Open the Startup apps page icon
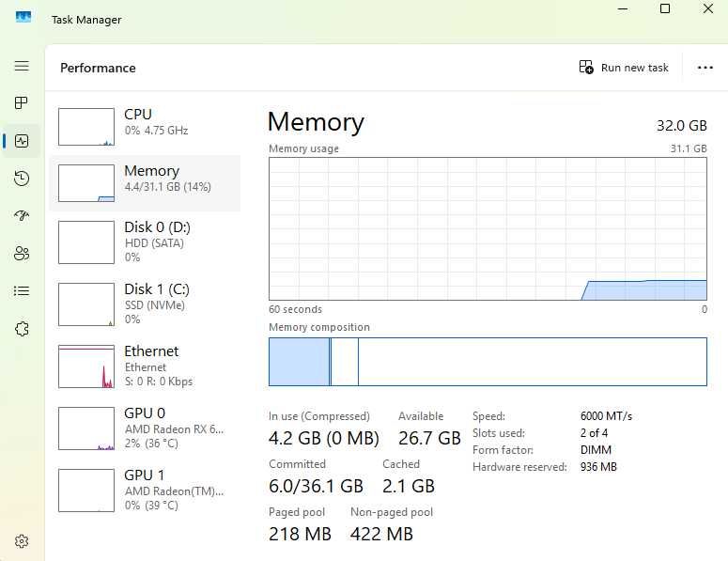728x561 pixels. pos(22,216)
